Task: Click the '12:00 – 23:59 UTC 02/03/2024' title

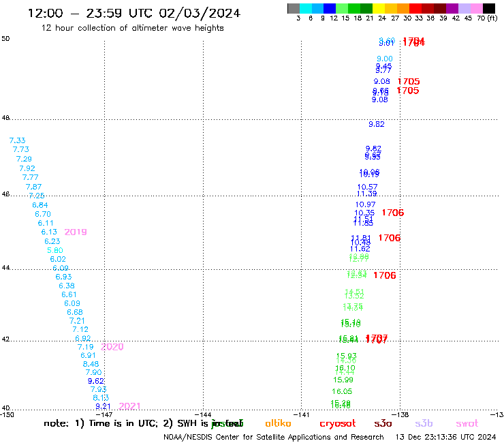Action: [134, 13]
